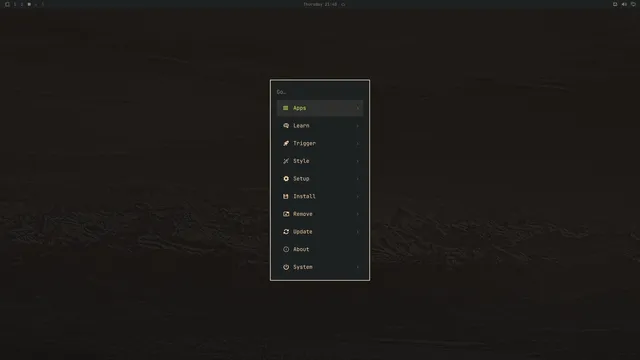Select the Style label in the menu
Screen dimensions: 640x360
click(301, 161)
